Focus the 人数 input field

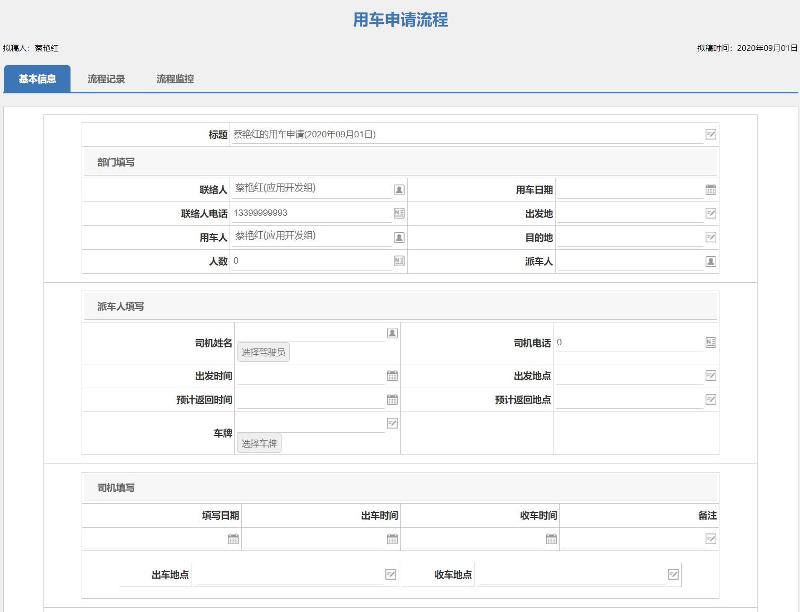[310, 261]
